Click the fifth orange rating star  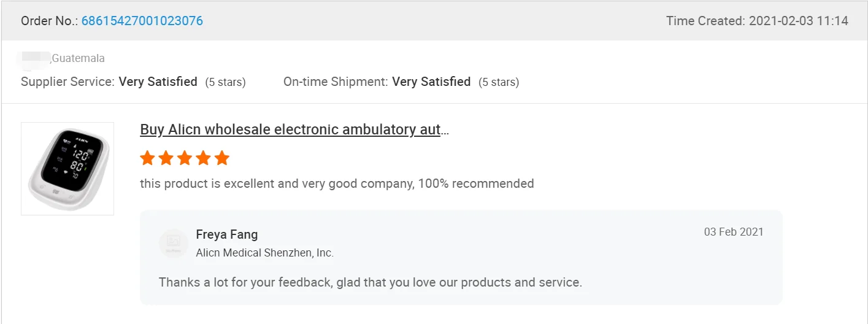pyautogui.click(x=222, y=158)
